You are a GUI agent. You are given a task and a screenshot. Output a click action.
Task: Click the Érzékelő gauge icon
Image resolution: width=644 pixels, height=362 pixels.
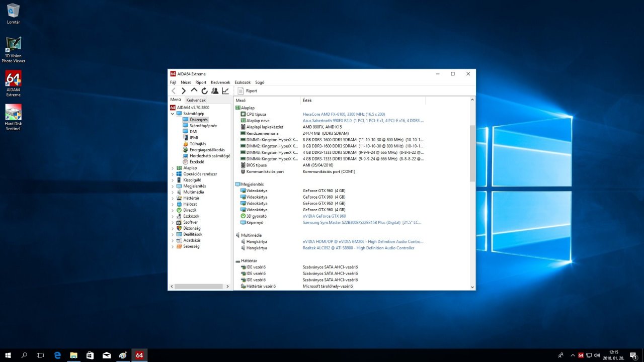pyautogui.click(x=185, y=162)
